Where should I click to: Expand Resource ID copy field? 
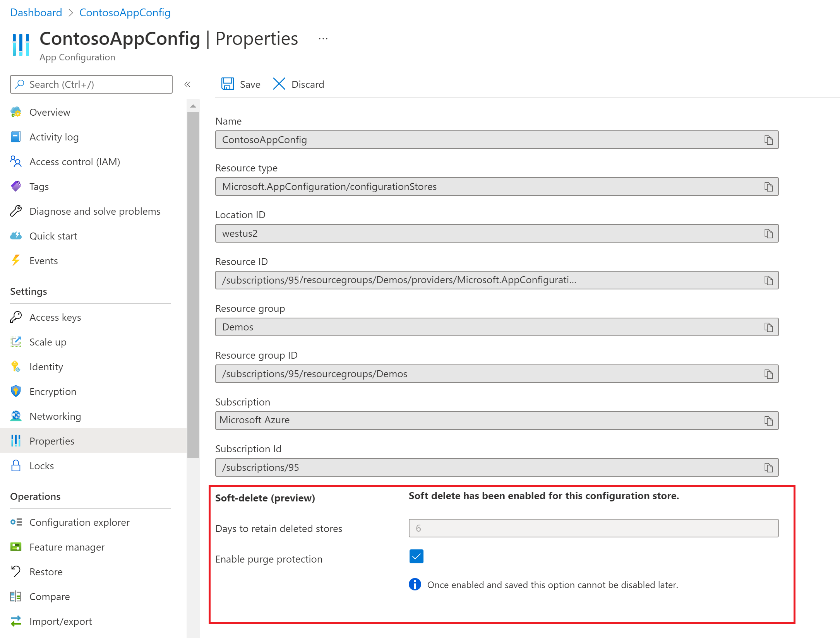point(770,279)
